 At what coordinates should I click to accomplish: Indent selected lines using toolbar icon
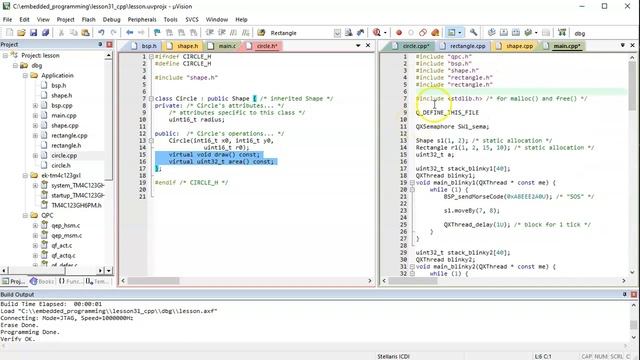[209, 33]
